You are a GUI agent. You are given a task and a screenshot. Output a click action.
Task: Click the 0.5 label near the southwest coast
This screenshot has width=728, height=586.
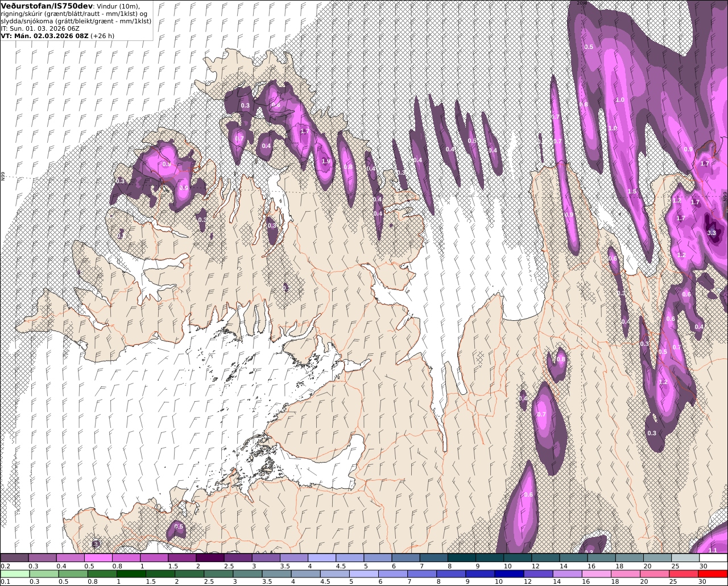click(179, 527)
